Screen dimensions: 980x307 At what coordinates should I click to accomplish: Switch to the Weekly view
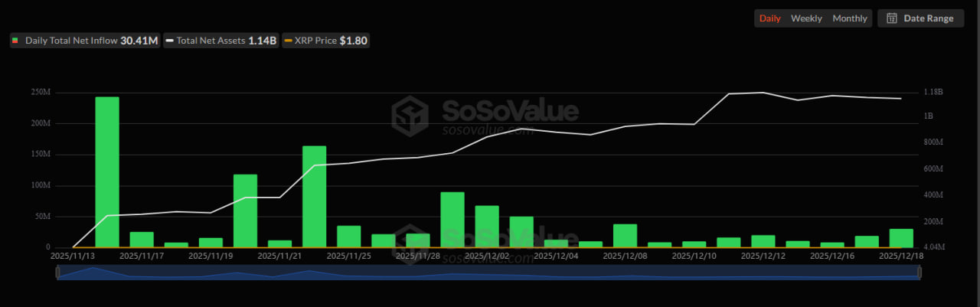pos(806,18)
